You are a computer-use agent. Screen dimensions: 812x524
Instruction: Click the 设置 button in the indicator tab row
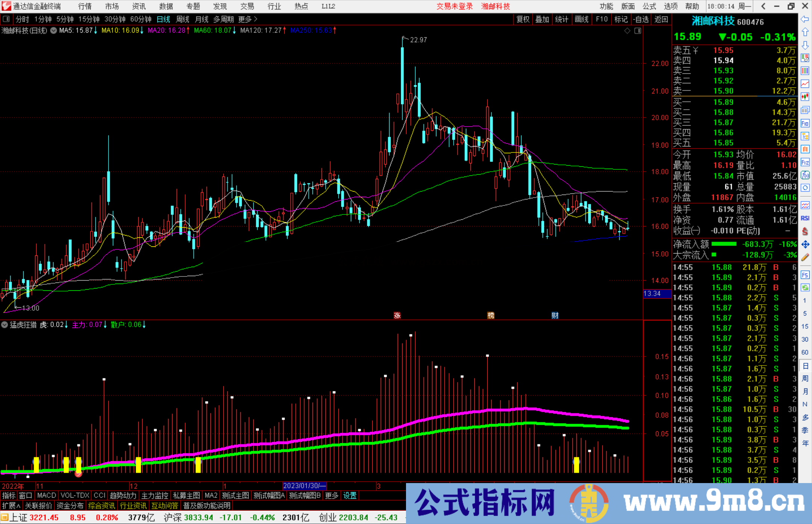[350, 495]
